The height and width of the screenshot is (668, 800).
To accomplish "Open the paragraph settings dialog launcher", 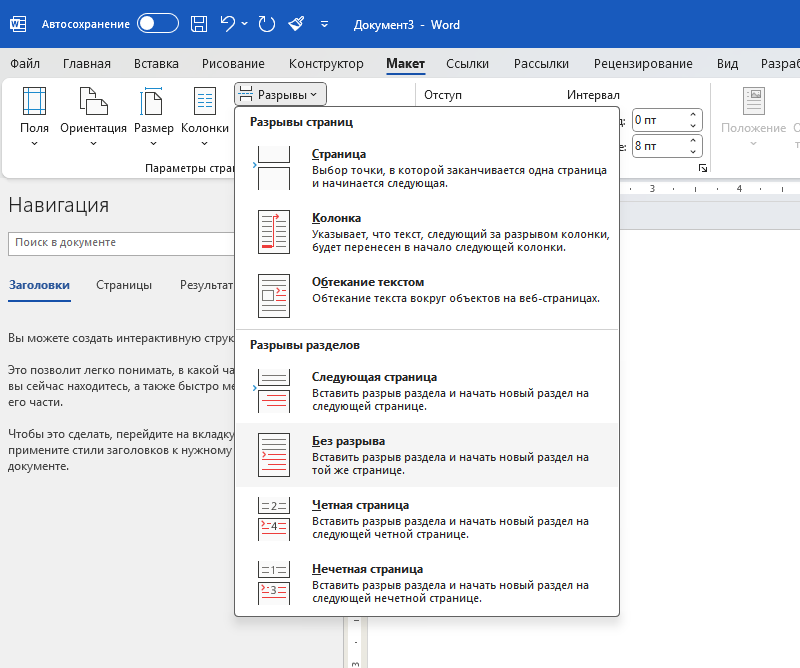I will coord(703,168).
